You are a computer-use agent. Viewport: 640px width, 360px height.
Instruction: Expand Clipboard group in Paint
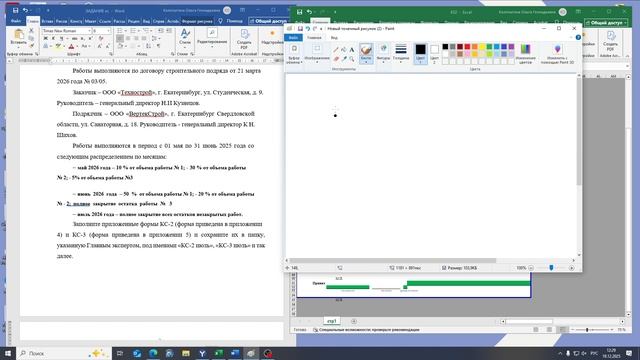(294, 53)
